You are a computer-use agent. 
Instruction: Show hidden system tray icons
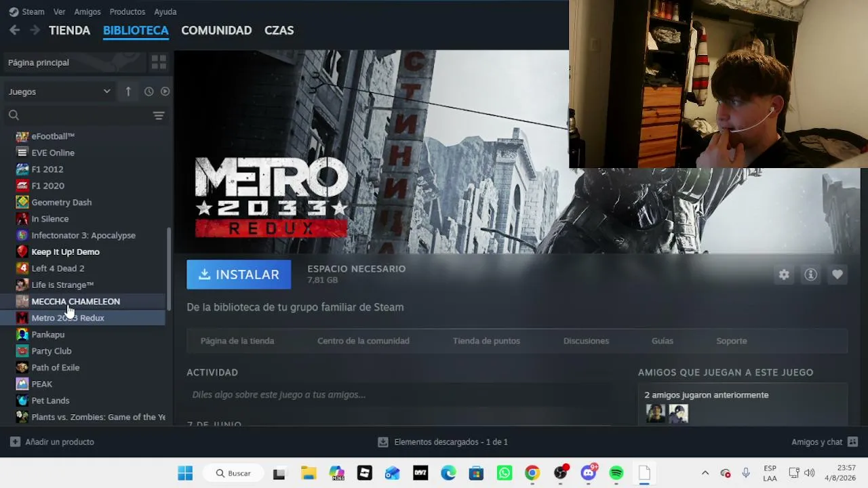click(x=705, y=473)
